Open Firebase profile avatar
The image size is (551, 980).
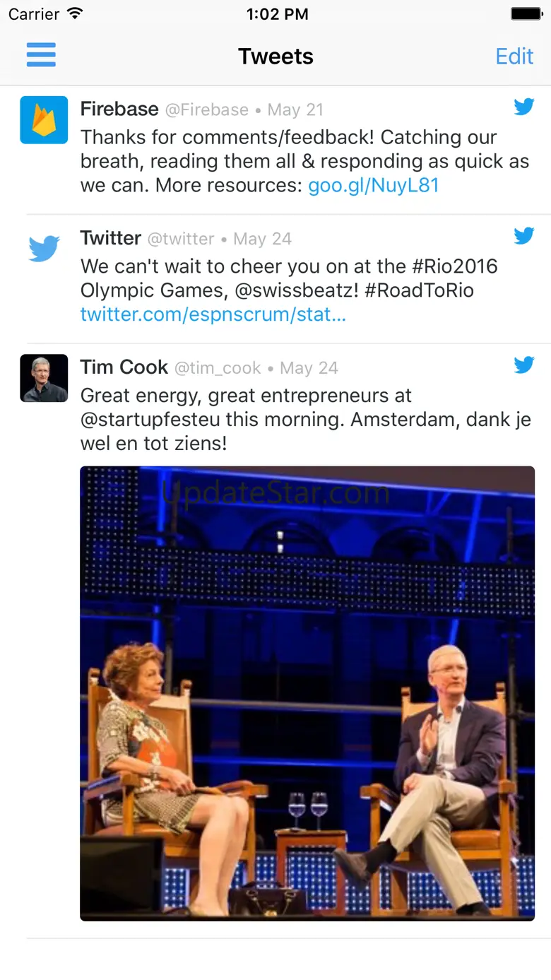[x=44, y=120]
